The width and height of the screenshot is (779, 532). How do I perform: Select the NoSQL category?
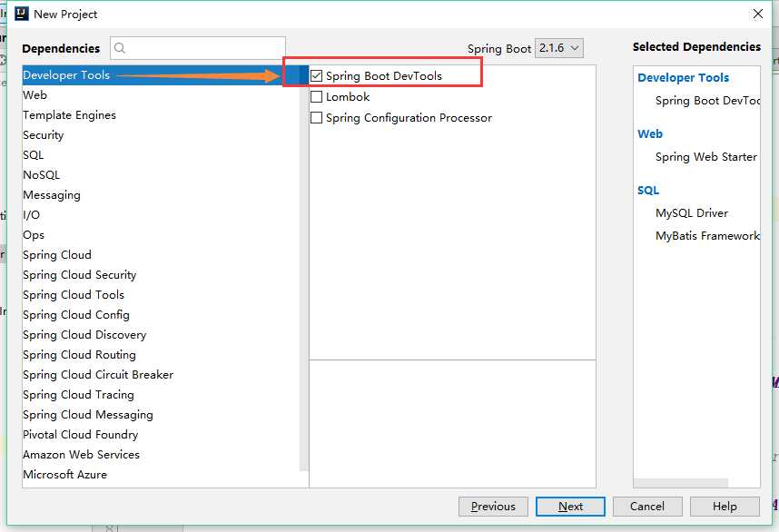click(161, 175)
